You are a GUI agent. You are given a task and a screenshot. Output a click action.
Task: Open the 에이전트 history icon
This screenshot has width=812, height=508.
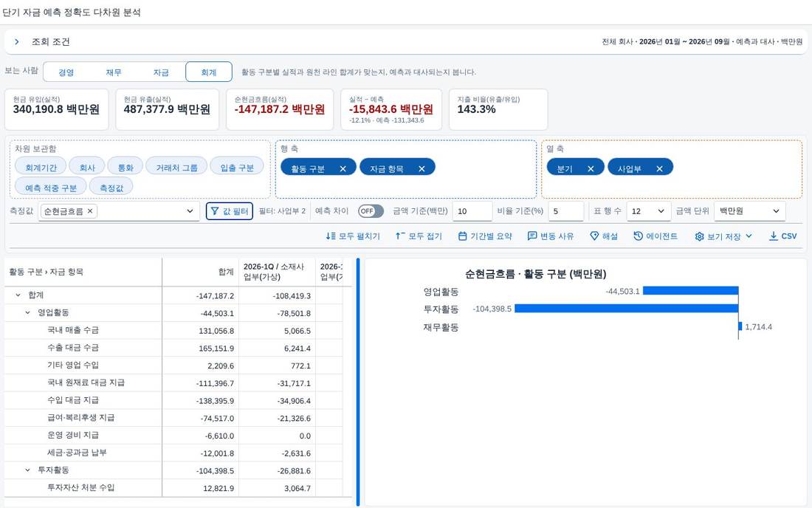pos(638,236)
